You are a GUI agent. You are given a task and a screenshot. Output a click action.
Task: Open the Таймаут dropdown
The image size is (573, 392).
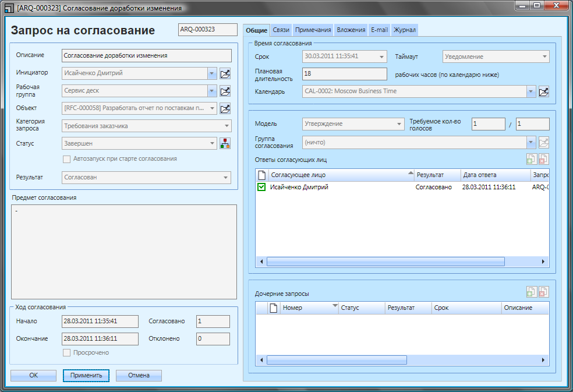[x=544, y=56]
